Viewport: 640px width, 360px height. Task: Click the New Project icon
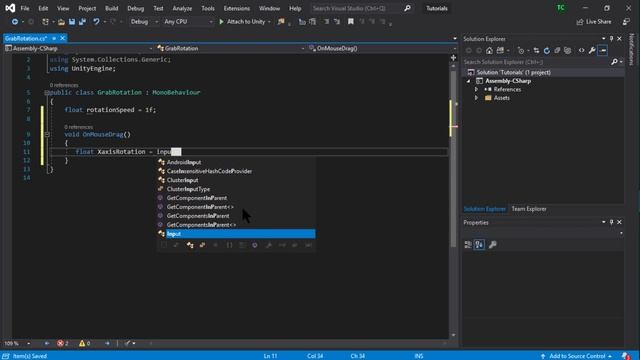[45, 22]
